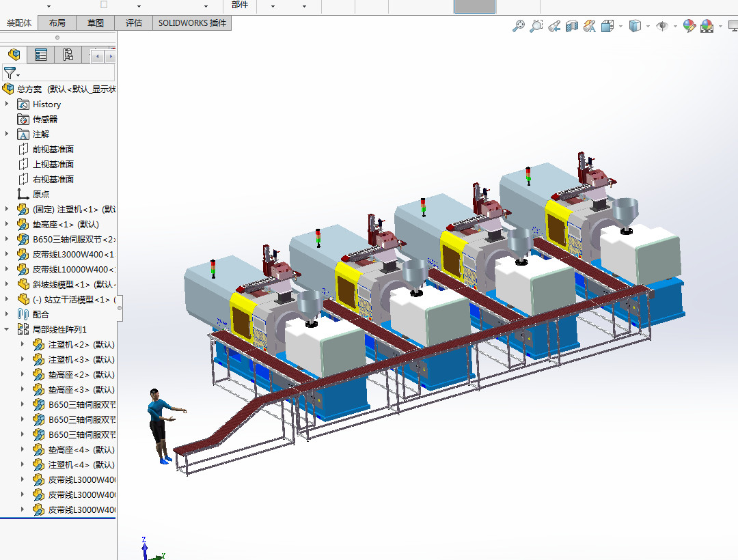Expand B650三轴伺服双节<2> component

(x=7, y=239)
